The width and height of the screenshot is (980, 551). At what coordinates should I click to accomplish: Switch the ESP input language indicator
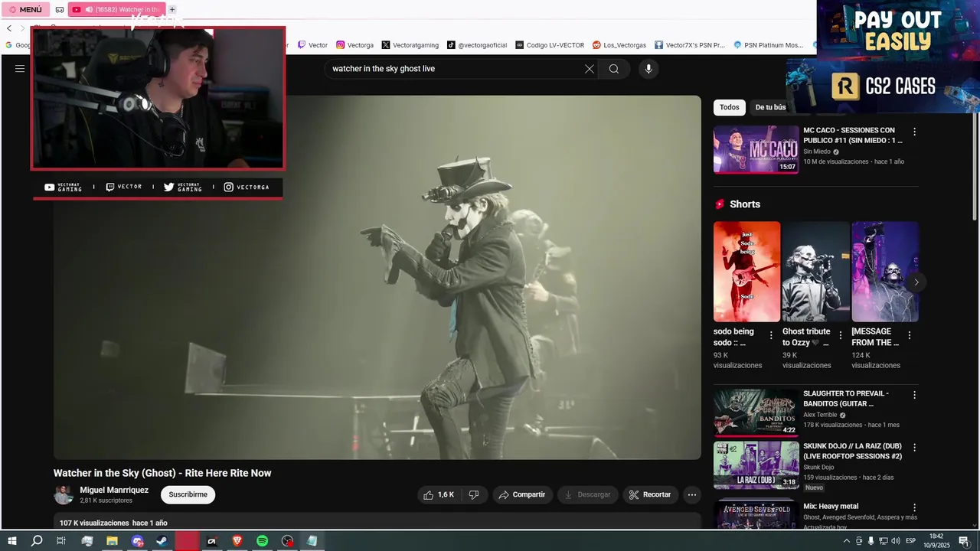coord(911,541)
